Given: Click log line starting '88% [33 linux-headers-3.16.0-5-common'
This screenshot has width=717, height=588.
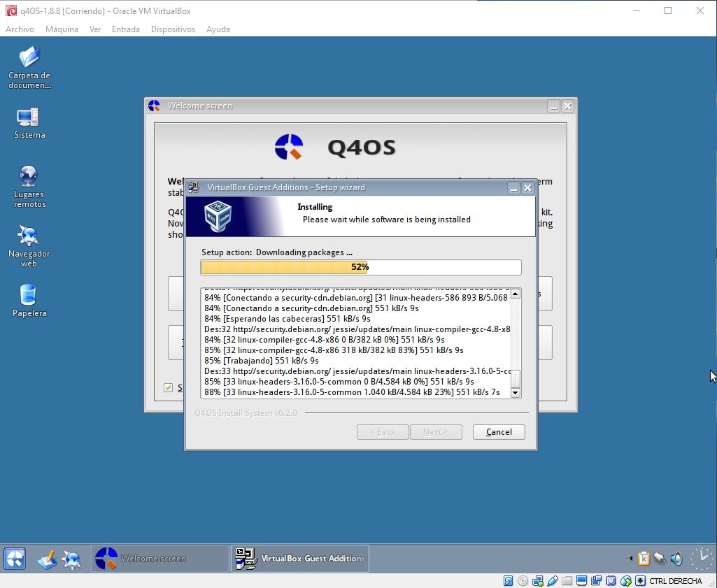Looking at the screenshot, I should pyautogui.click(x=352, y=392).
